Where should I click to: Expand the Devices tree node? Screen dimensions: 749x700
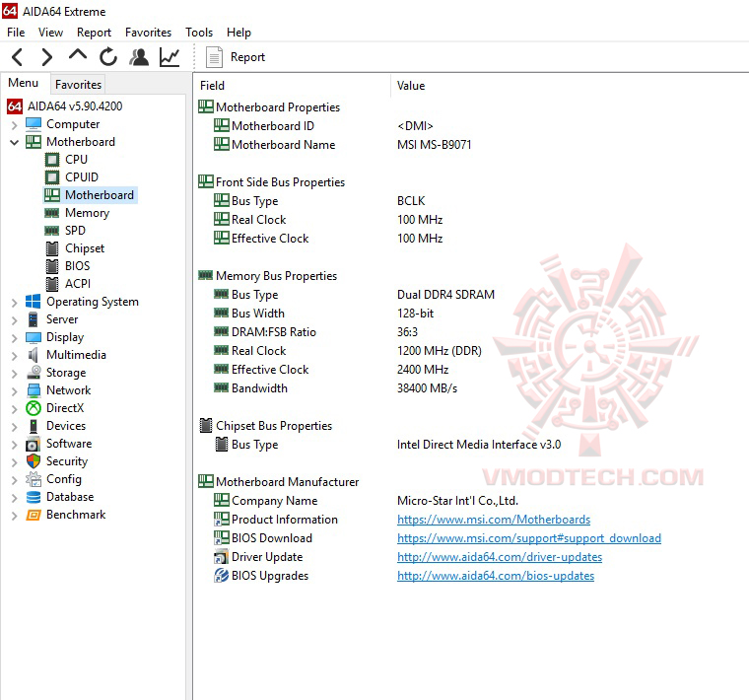[14, 426]
